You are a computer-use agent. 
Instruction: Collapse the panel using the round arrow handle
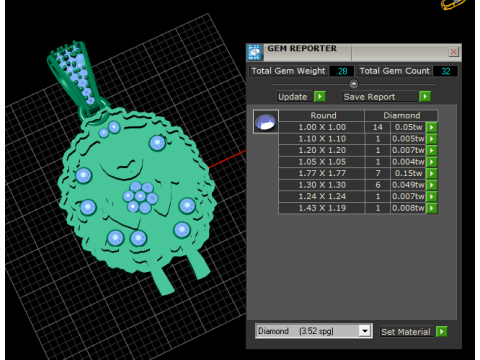[x=354, y=84]
